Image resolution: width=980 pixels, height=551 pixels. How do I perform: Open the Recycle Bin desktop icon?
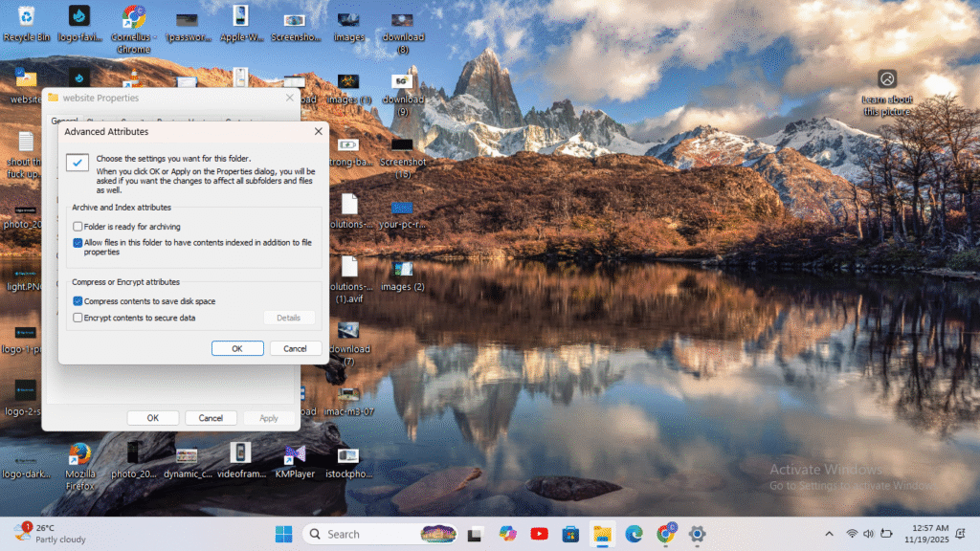pyautogui.click(x=26, y=17)
